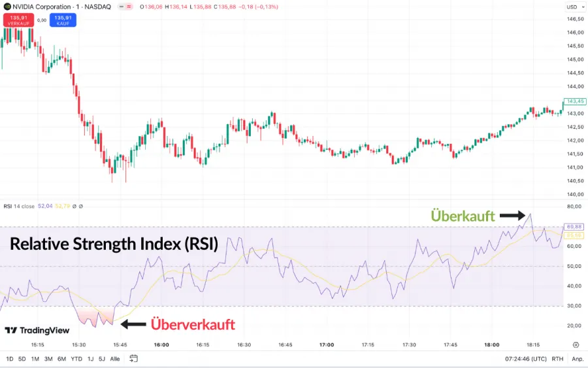
Task: Select the 5D time range
Action: pyautogui.click(x=22, y=359)
